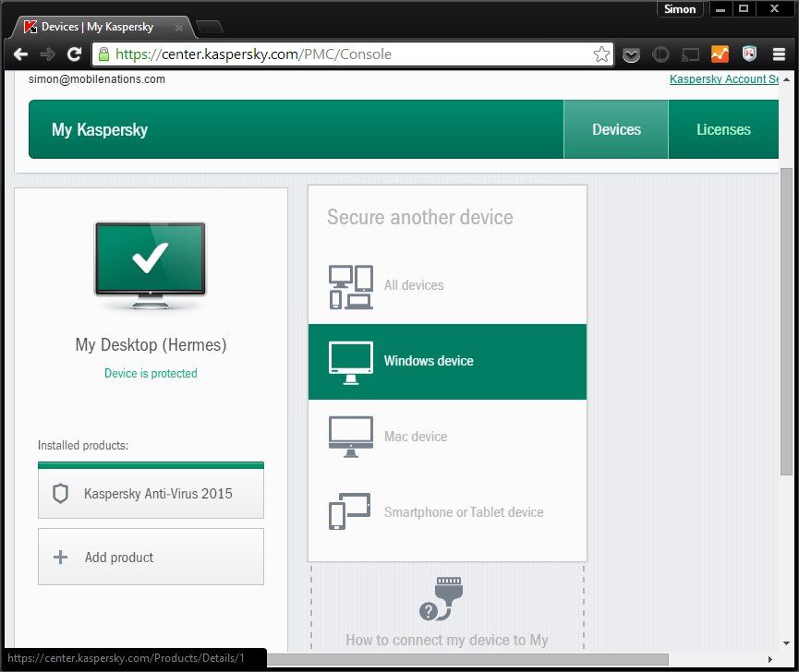
Task: Close the Devices | My Kaspersky tab
Action: [x=179, y=28]
